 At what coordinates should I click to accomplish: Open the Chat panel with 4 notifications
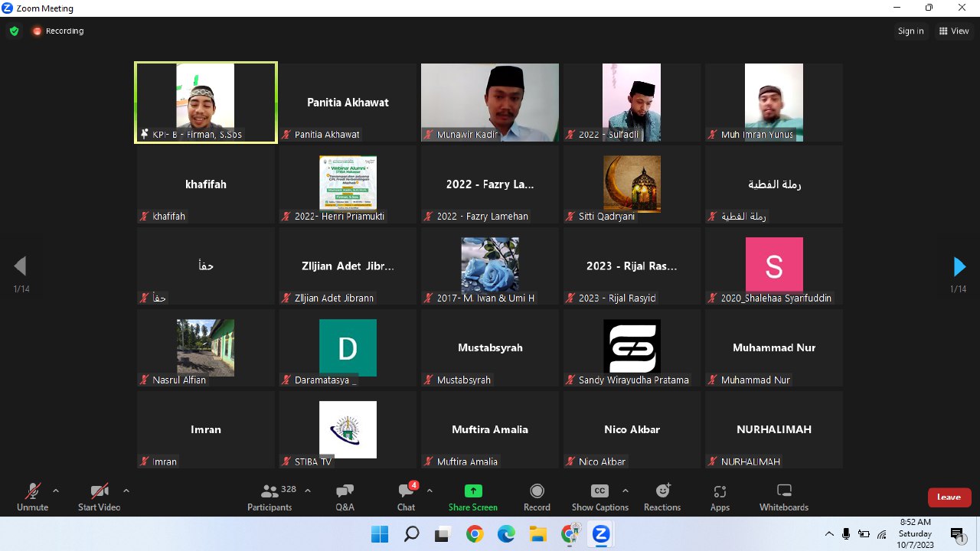[x=405, y=496]
